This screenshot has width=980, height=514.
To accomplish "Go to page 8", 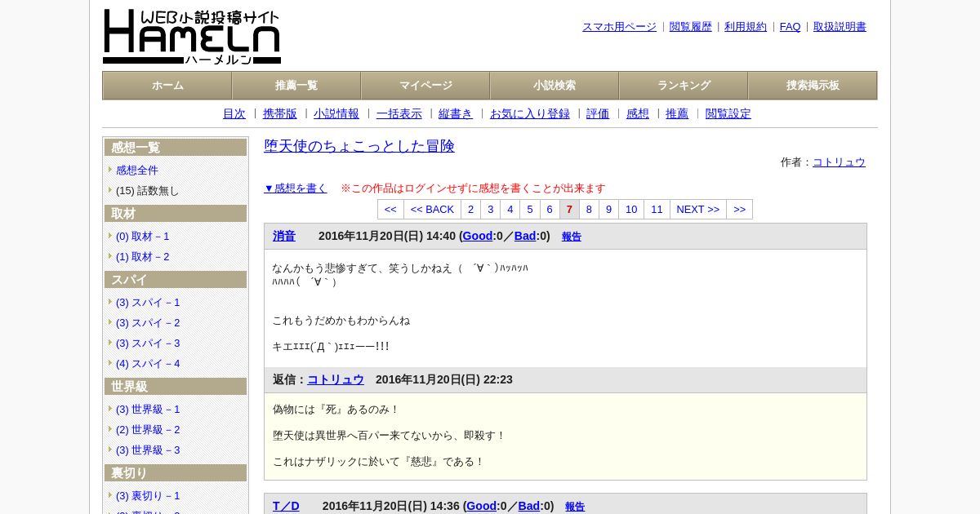I will pyautogui.click(x=589, y=210).
